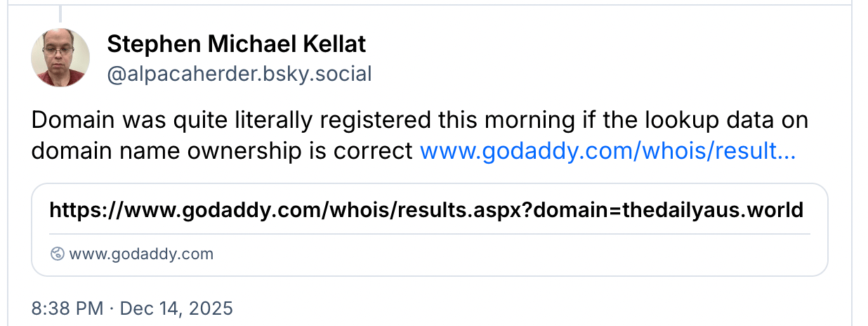The width and height of the screenshot is (868, 326).
Task: Open the bold godaddy whois URL card title
Action: (x=426, y=209)
